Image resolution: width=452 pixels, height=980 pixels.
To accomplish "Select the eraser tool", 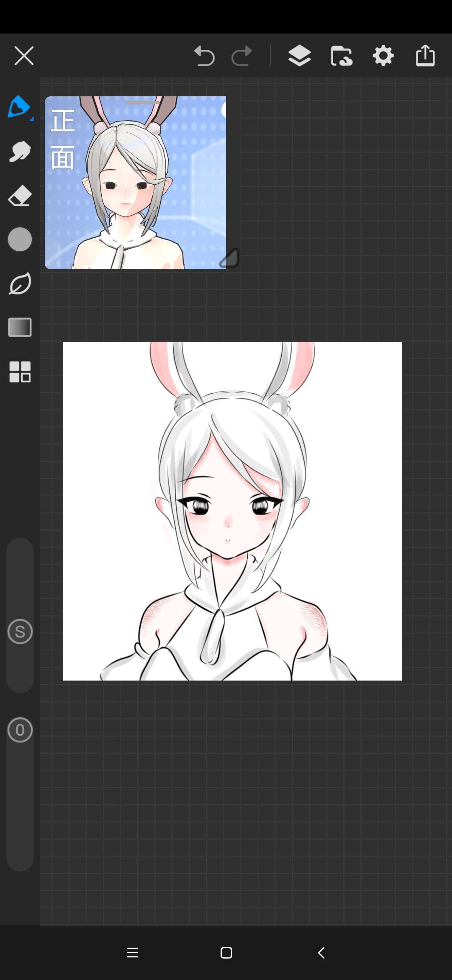I will [x=20, y=196].
